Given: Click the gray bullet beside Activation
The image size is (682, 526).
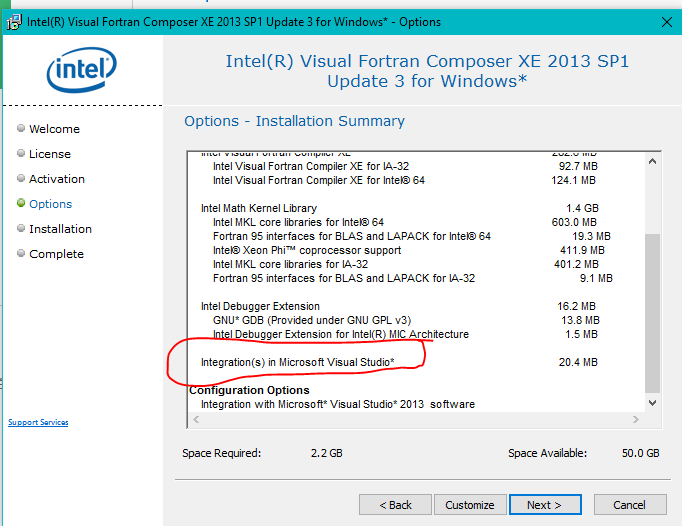Looking at the screenshot, I should point(21,178).
